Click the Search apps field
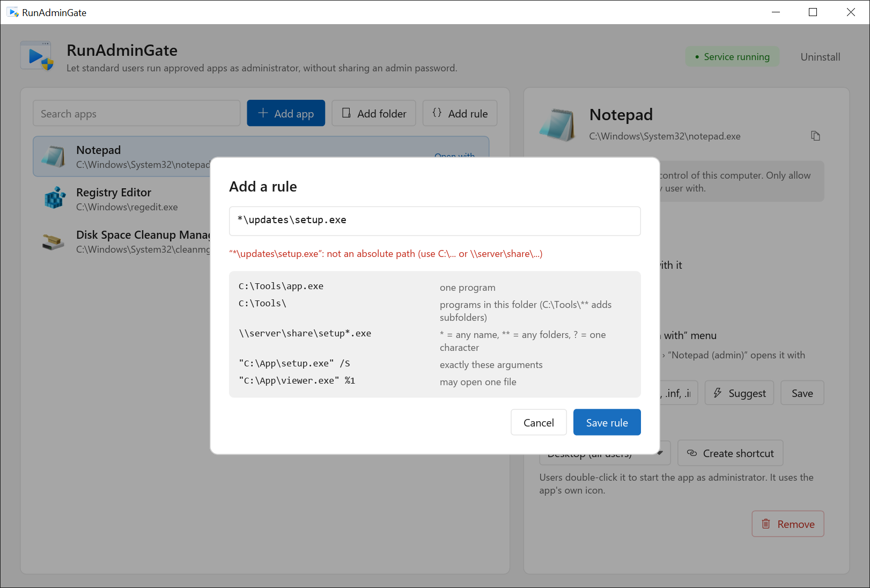Image resolution: width=870 pixels, height=588 pixels. 136,113
